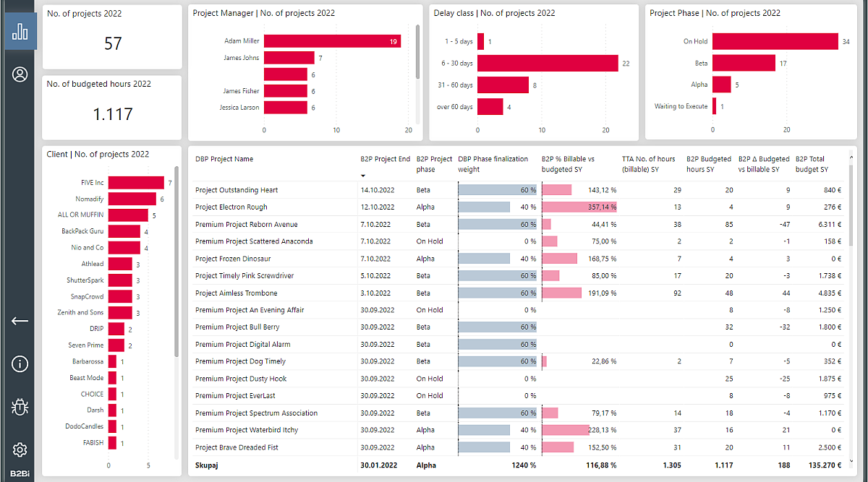Click the back arrow in the sidebar
This screenshot has width=868, height=482.
coord(20,320)
